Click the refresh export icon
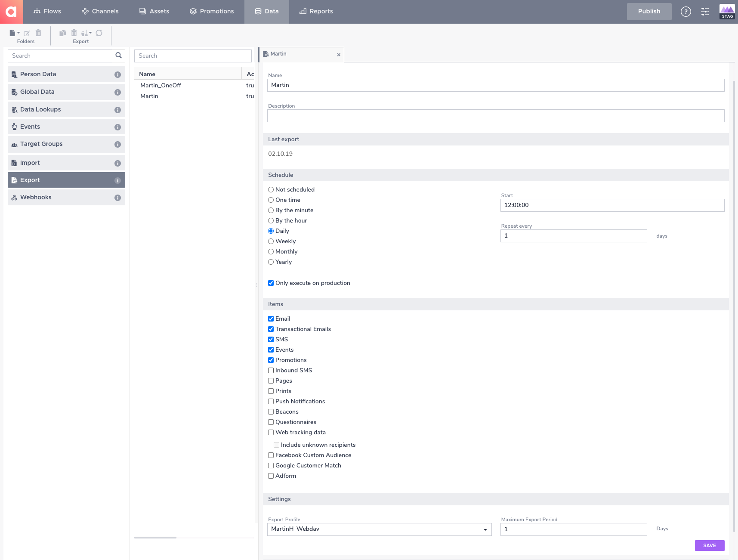The width and height of the screenshot is (738, 560). coord(99,33)
